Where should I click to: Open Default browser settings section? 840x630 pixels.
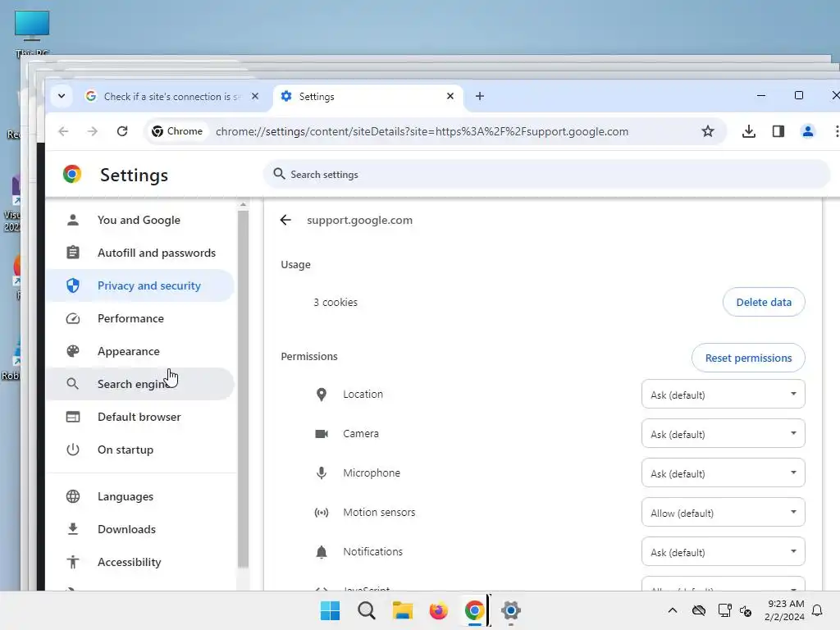coord(139,417)
